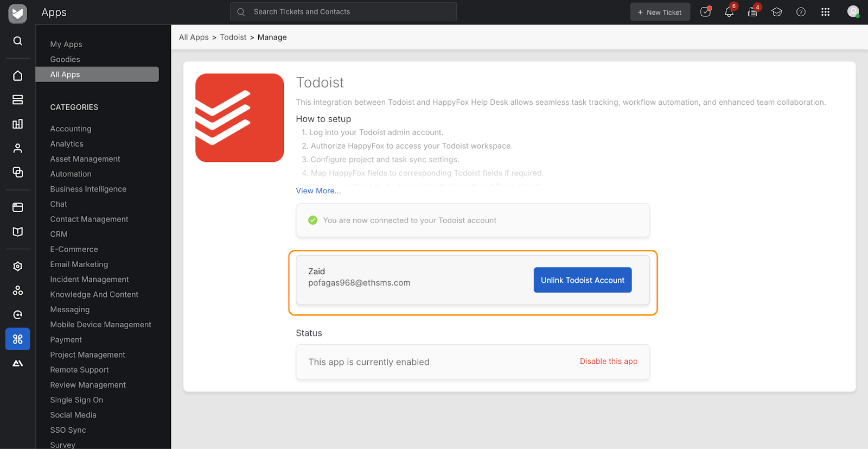Click 'This app is currently enabled' text
Viewport: 868px width, 449px height.
[x=369, y=362]
